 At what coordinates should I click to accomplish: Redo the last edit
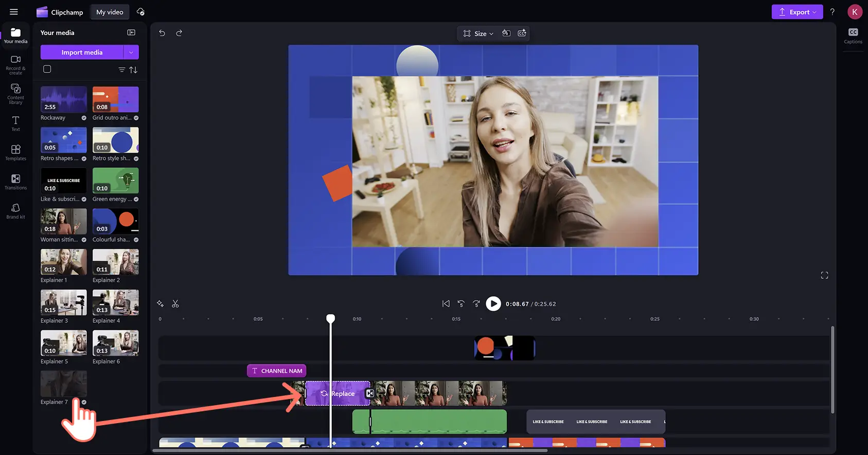179,33
